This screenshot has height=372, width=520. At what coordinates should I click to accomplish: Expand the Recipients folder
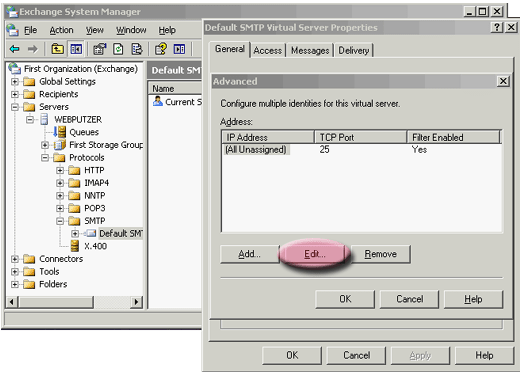(x=15, y=94)
